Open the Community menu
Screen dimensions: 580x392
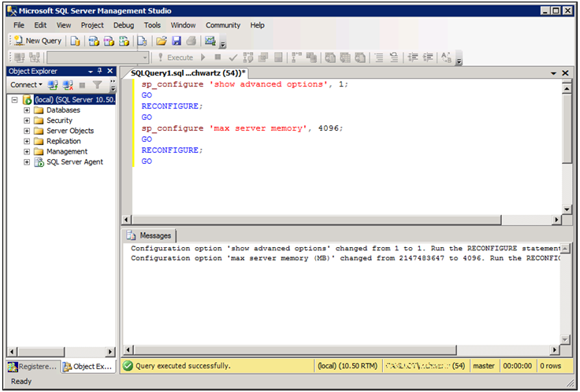point(223,25)
